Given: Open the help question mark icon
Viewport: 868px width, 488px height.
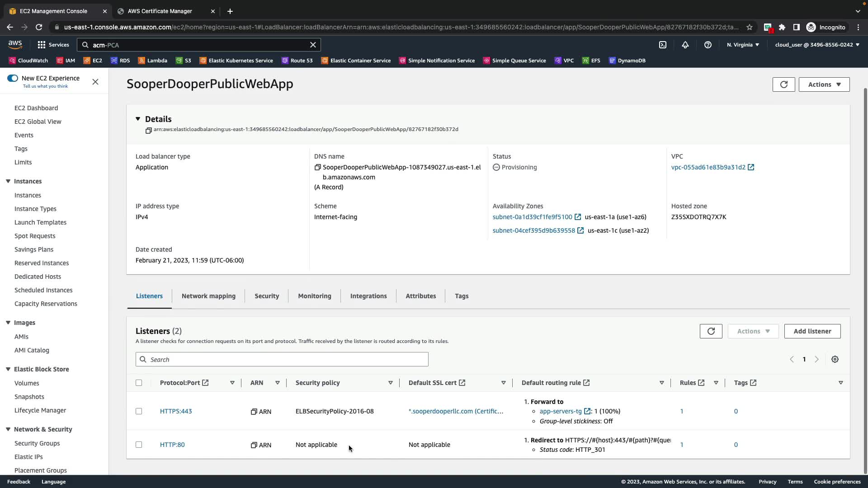Looking at the screenshot, I should (708, 45).
